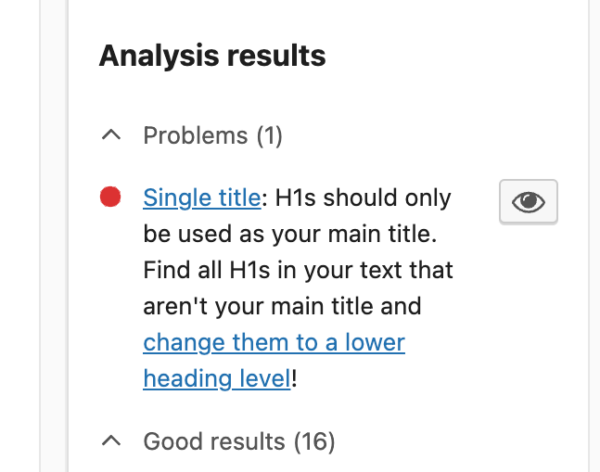The width and height of the screenshot is (600, 472).
Task: Collapse the Good results chevron arrow
Action: click(113, 440)
